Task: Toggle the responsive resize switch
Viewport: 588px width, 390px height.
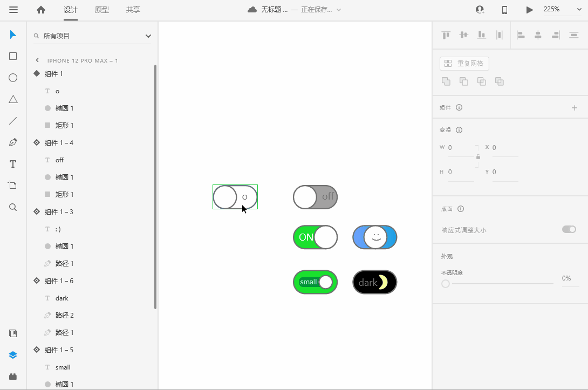Action: point(569,229)
